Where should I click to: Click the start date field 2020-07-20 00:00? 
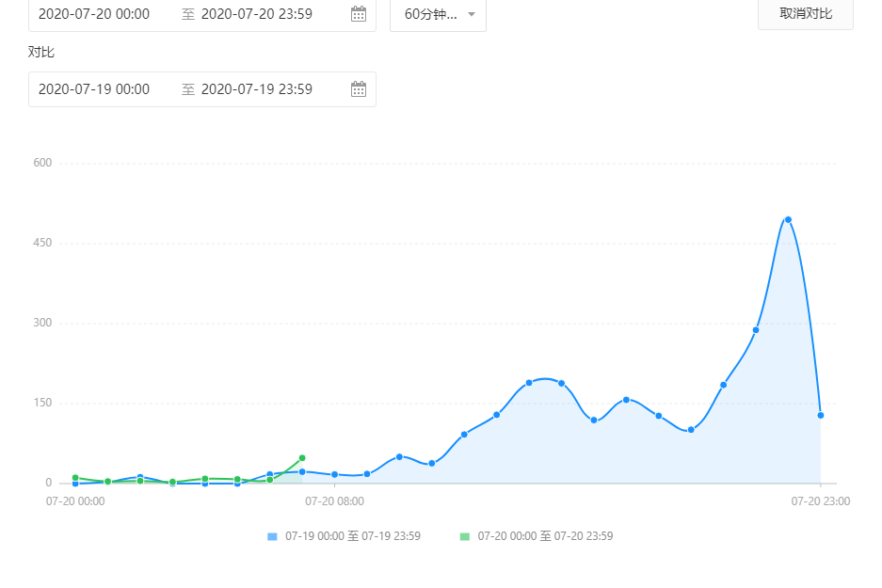click(x=94, y=14)
